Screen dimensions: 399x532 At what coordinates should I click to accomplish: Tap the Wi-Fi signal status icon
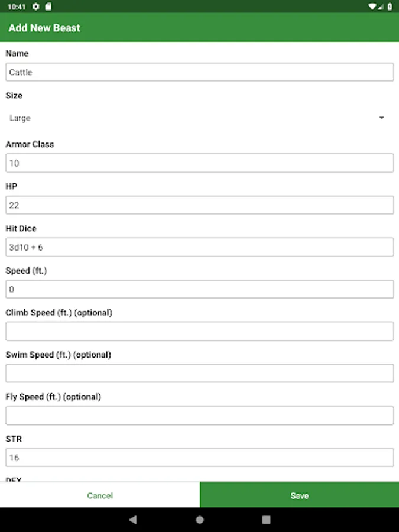coord(372,7)
